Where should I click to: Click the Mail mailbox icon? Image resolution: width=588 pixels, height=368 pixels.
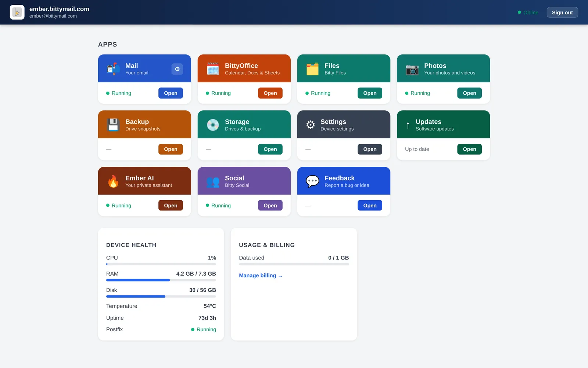pos(113,69)
